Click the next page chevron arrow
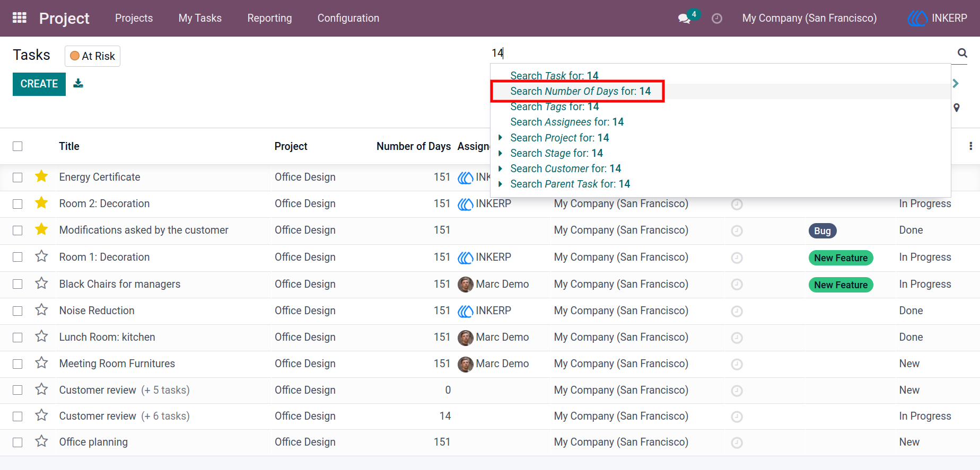980x470 pixels. [956, 83]
